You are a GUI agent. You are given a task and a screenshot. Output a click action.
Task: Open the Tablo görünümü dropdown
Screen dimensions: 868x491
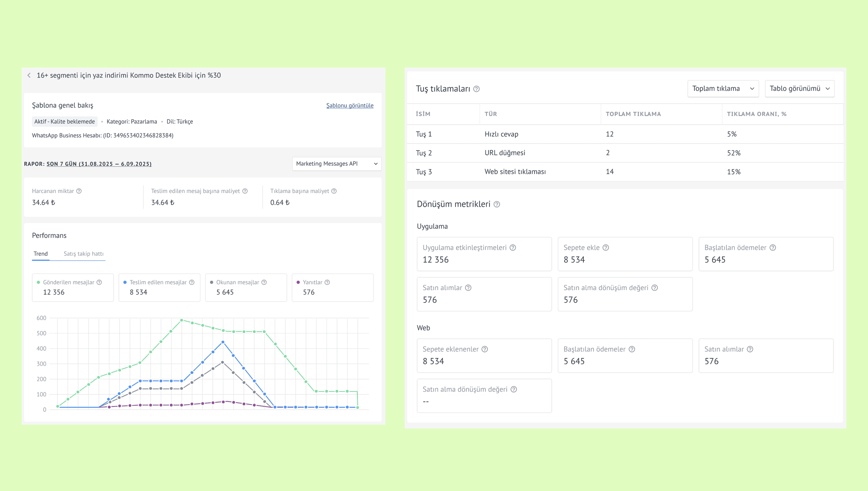pos(799,89)
